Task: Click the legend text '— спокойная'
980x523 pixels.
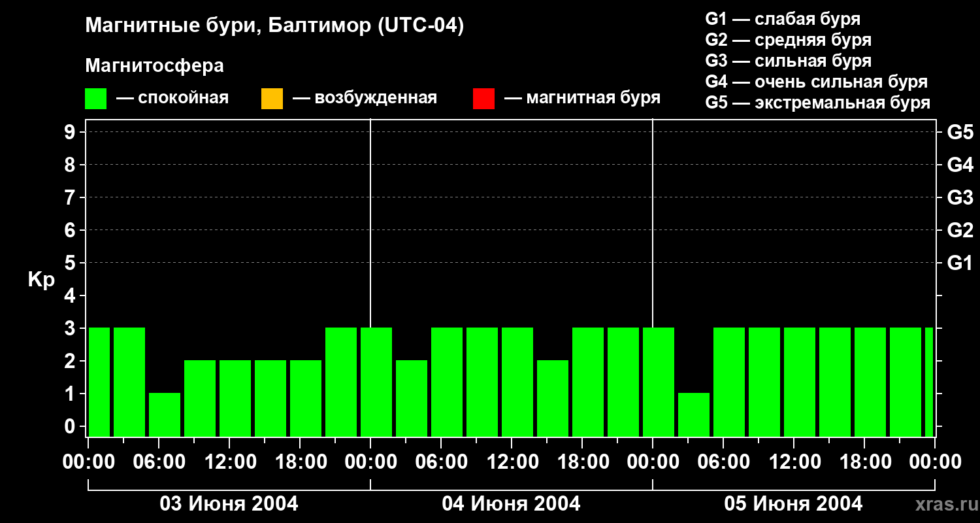Action: pos(172,98)
